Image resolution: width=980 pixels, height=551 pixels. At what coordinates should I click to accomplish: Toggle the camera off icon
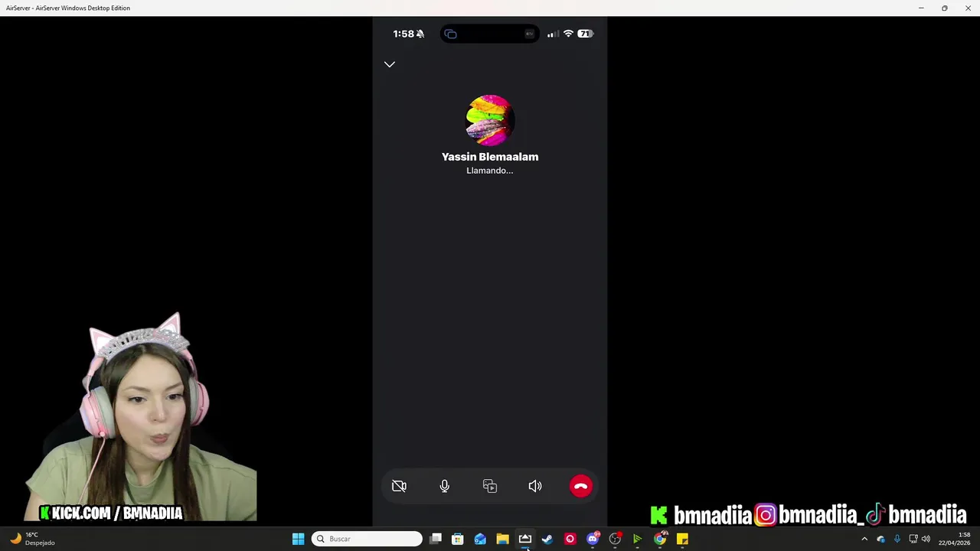tap(399, 486)
